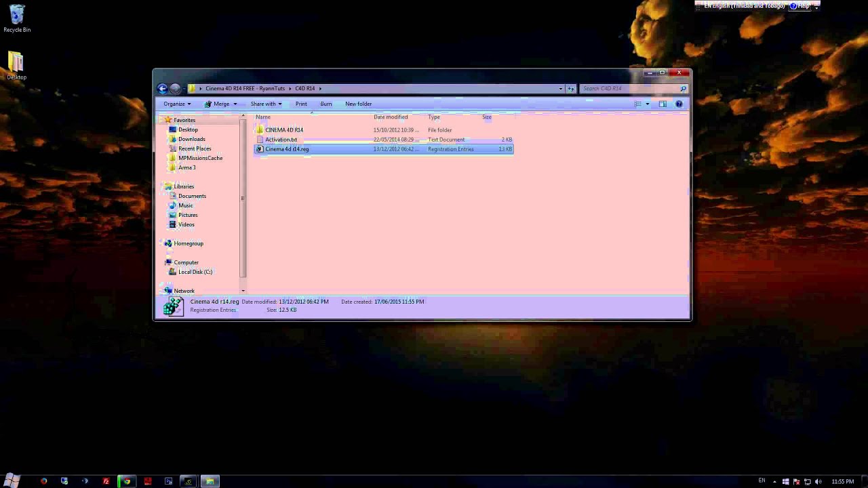Viewport: 868px width, 488px height.
Task: Sort files by the Name column
Action: (263, 117)
